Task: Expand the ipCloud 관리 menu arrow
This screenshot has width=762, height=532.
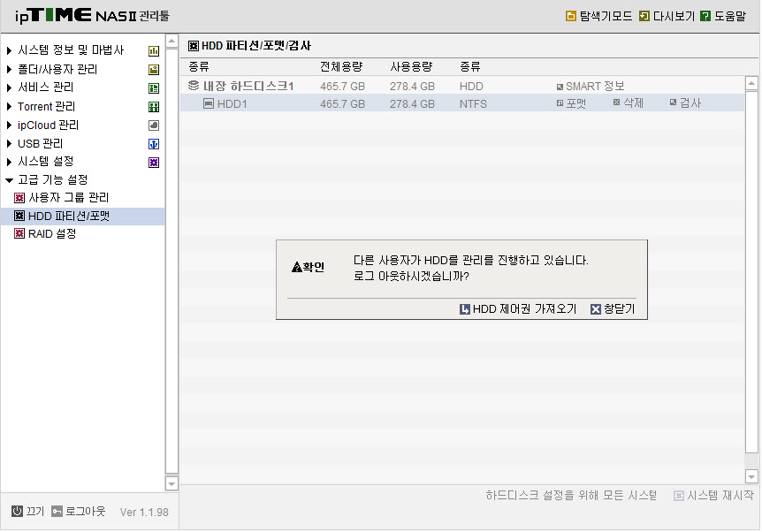Action: [x=9, y=125]
